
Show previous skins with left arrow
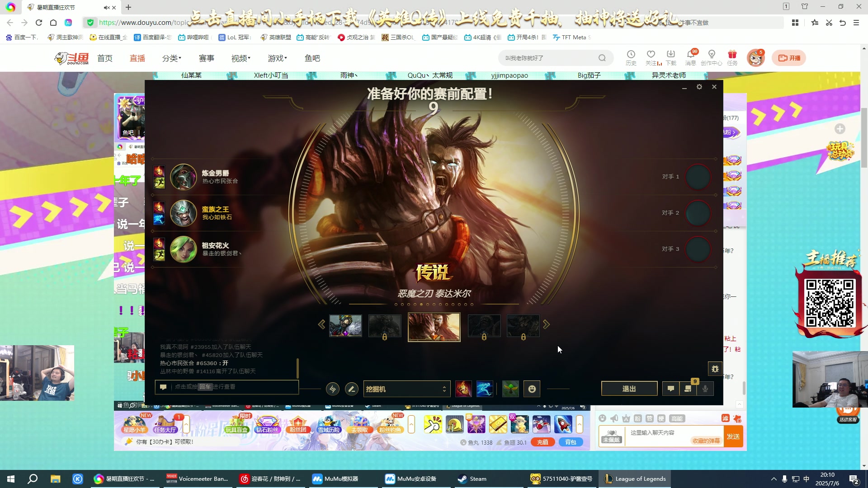pyautogui.click(x=321, y=324)
